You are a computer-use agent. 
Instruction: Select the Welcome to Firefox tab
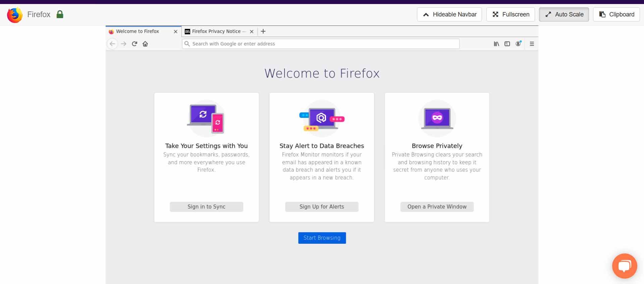[138, 31]
